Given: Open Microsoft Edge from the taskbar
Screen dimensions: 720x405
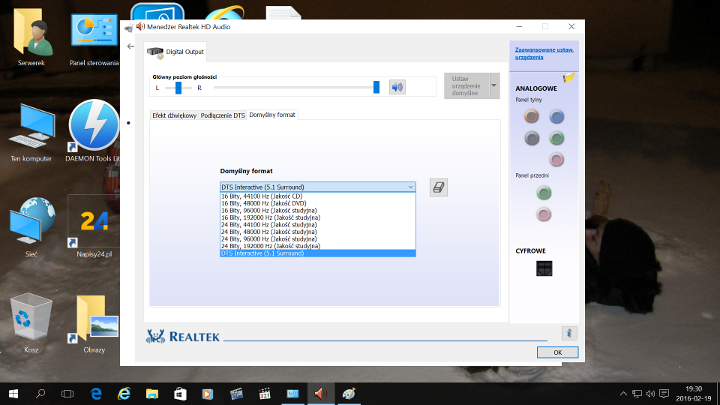Looking at the screenshot, I should [x=96, y=394].
